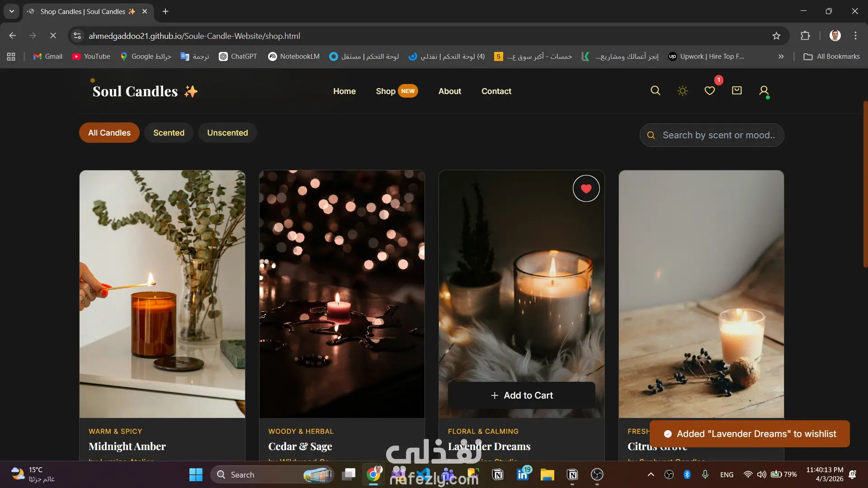
Task: Go to About page
Action: pyautogui.click(x=449, y=91)
